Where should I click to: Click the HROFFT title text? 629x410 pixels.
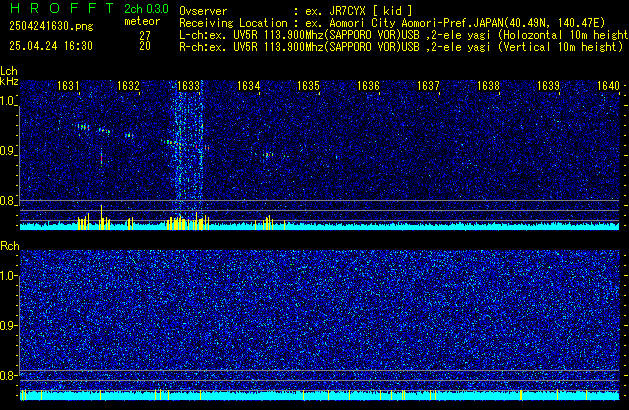pos(62,8)
